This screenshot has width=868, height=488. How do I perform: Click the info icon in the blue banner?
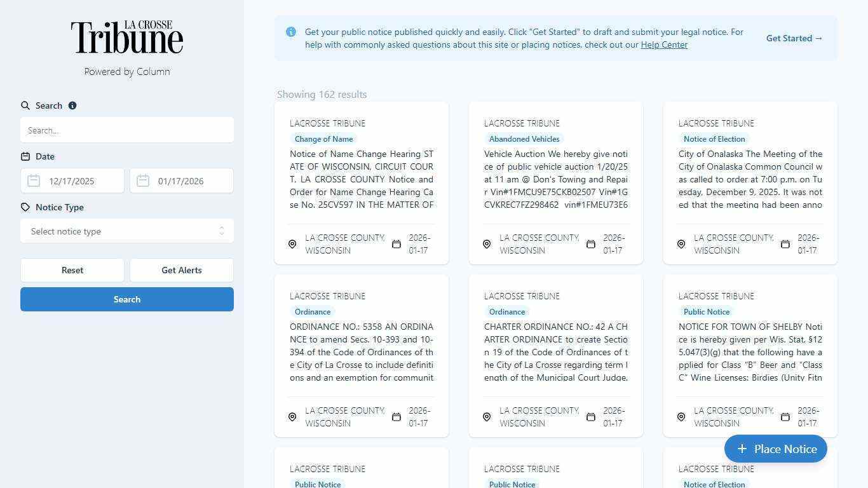(291, 32)
